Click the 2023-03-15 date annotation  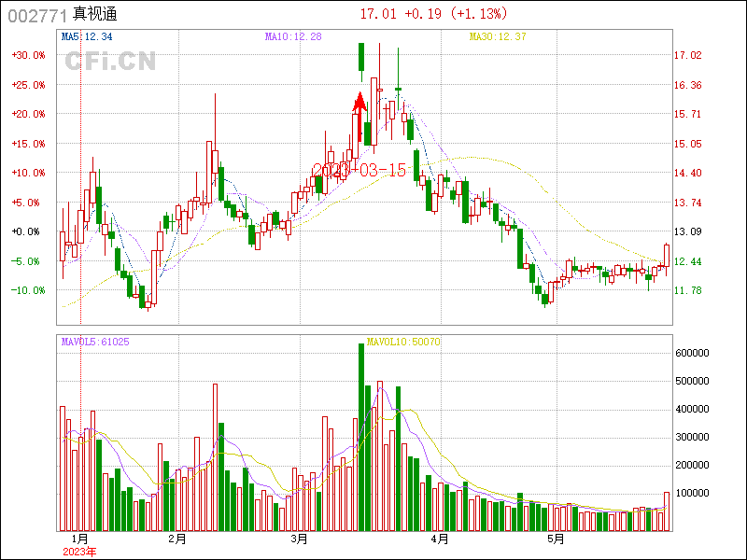359,170
